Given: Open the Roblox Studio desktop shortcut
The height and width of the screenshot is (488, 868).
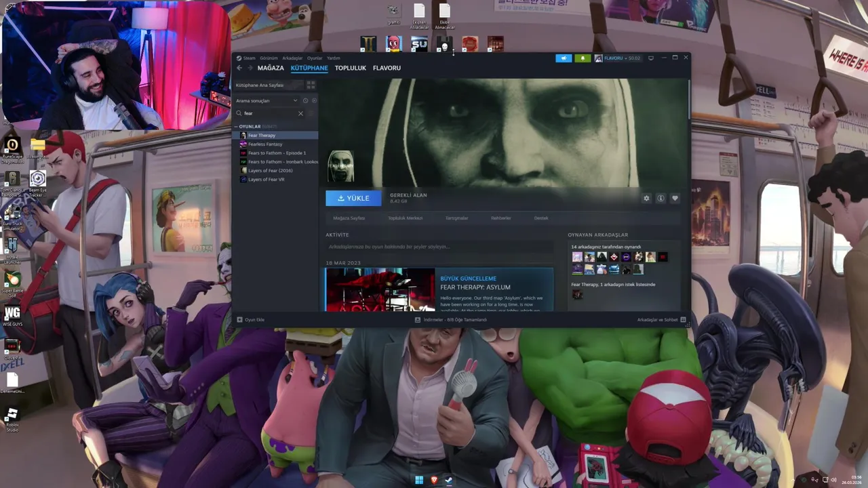Looking at the screenshot, I should (x=12, y=419).
